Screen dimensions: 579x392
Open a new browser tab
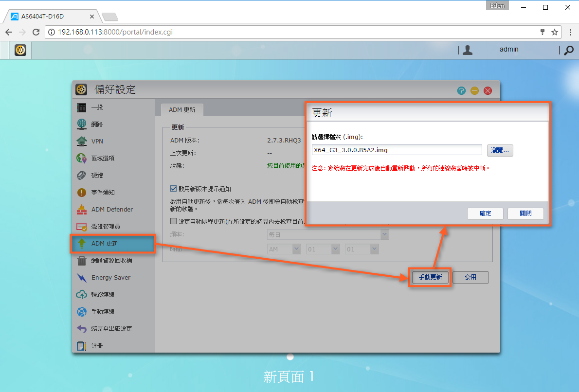[109, 17]
